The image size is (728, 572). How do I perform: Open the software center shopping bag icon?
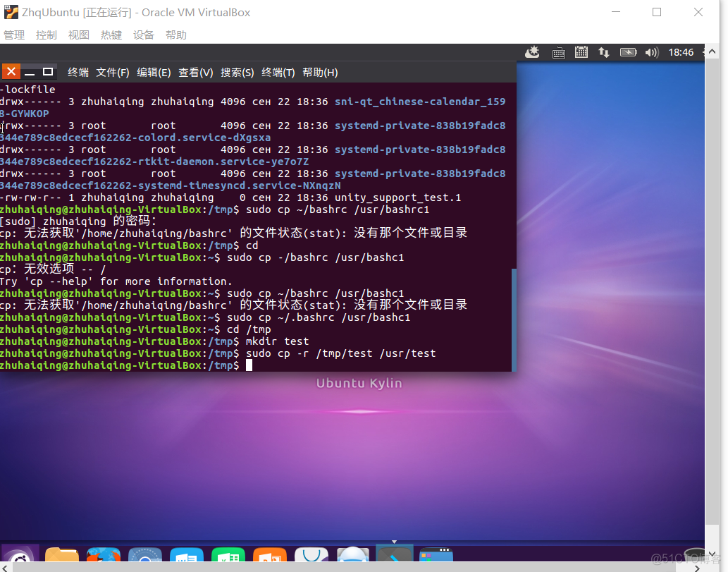311,555
